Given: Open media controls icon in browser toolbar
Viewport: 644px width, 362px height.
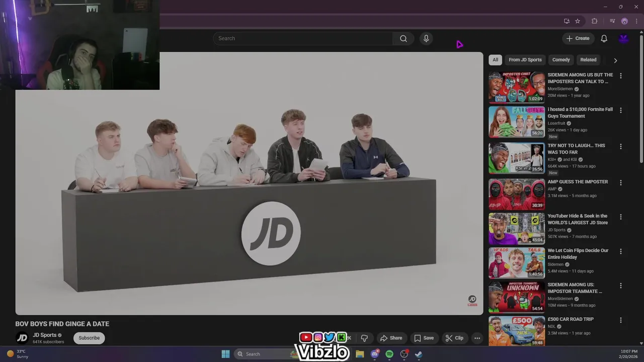Looking at the screenshot, I should pos(612,21).
